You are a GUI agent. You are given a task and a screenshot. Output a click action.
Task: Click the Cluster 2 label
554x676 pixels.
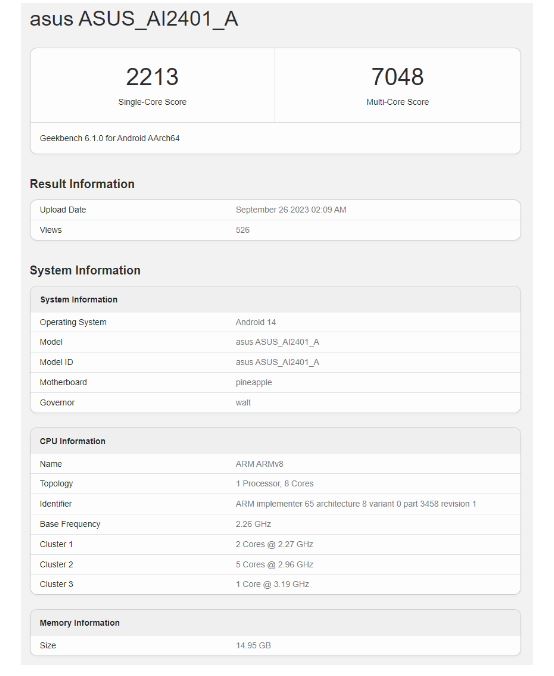point(56,565)
